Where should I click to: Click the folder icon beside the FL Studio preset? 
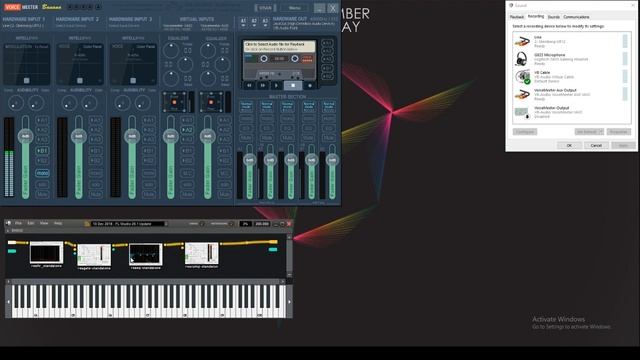click(87, 224)
